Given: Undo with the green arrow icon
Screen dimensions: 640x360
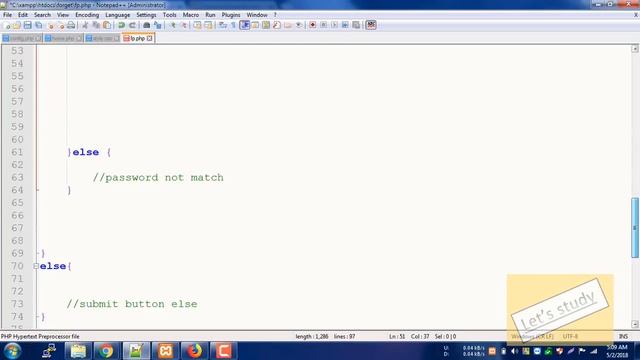Looking at the screenshot, I should (x=121, y=25).
